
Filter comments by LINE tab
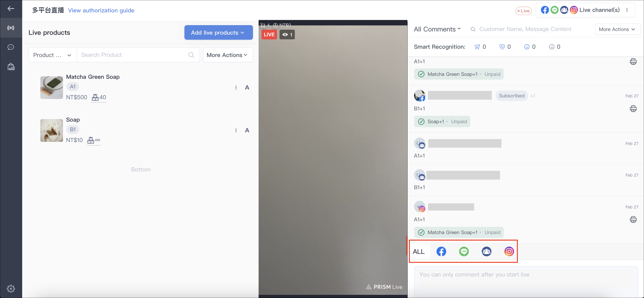(464, 251)
